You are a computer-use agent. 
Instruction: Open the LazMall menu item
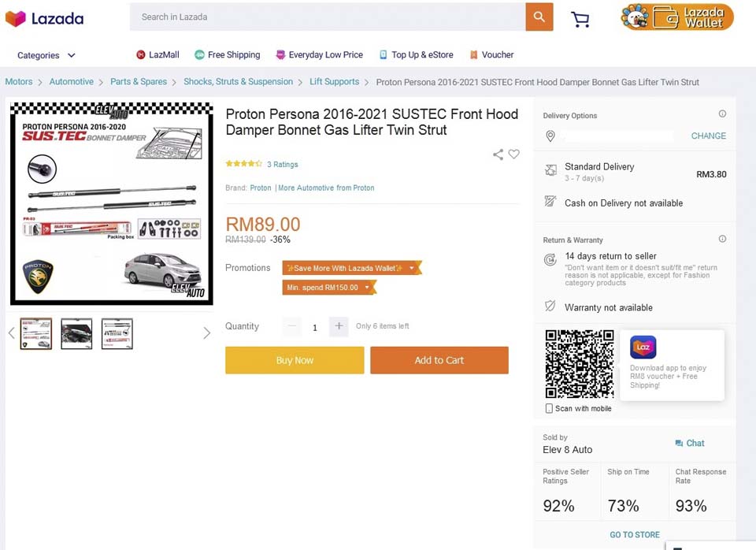click(x=157, y=55)
